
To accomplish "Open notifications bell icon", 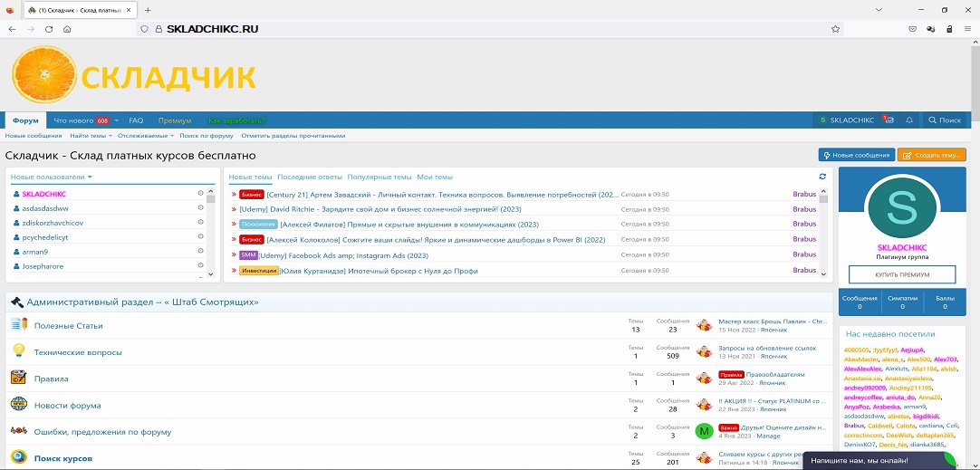I will click(909, 120).
